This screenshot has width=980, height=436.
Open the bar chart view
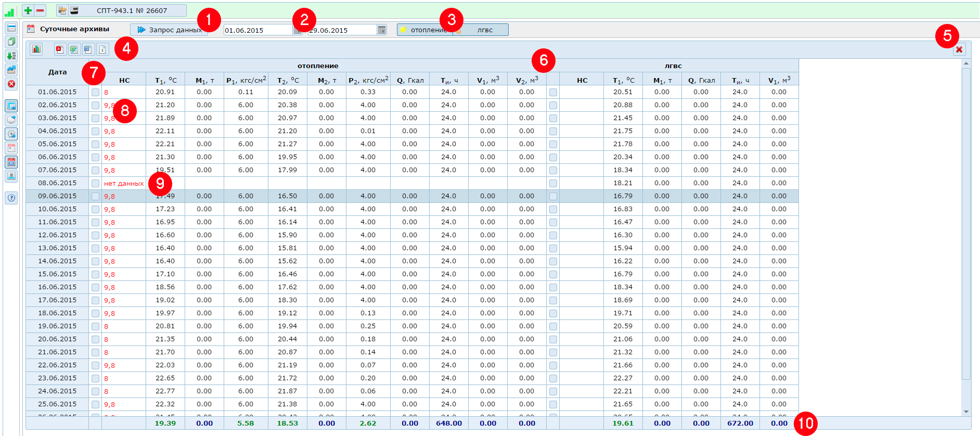36,49
